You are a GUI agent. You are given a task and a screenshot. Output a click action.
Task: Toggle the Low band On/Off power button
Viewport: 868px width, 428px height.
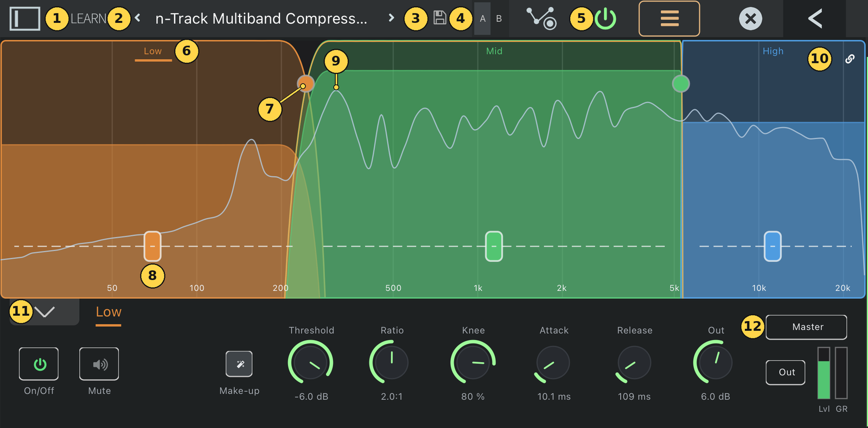tap(39, 364)
